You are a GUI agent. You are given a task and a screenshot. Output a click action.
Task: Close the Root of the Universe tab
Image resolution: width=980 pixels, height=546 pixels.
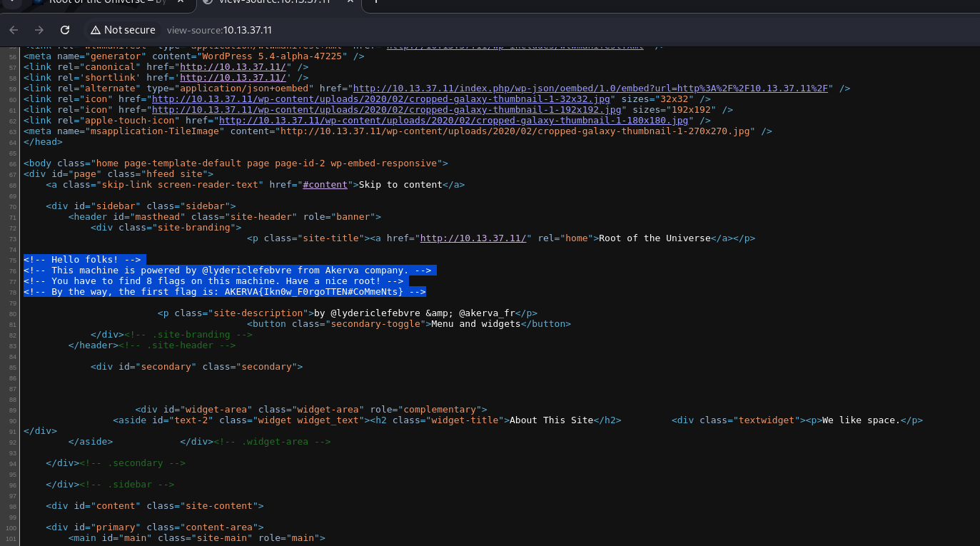click(181, 2)
